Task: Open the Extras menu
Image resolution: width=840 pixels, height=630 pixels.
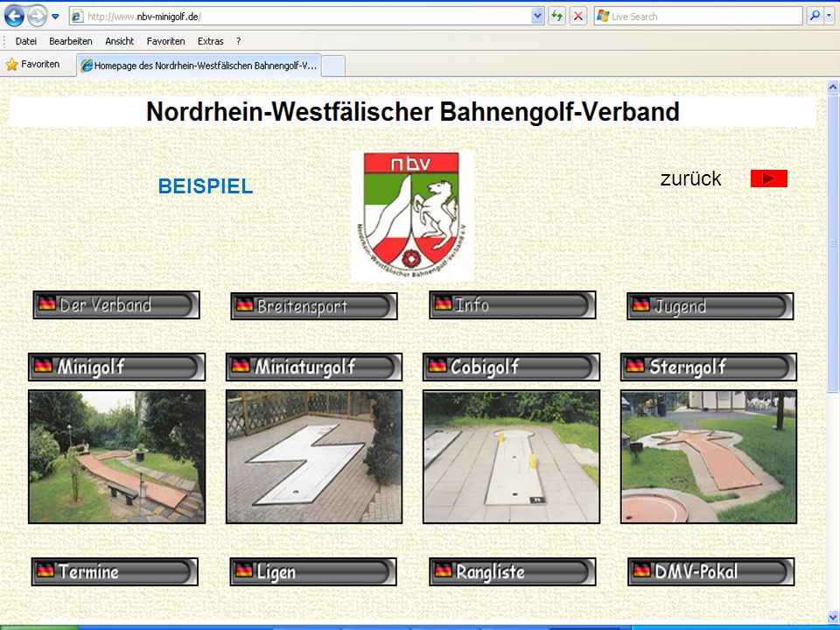Action: coord(211,41)
